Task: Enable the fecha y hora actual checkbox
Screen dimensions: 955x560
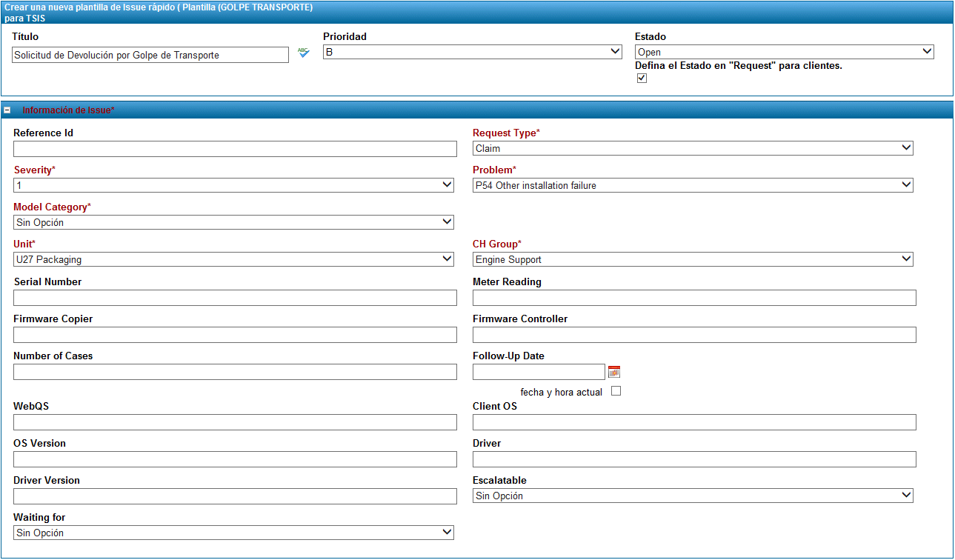Action: tap(616, 391)
